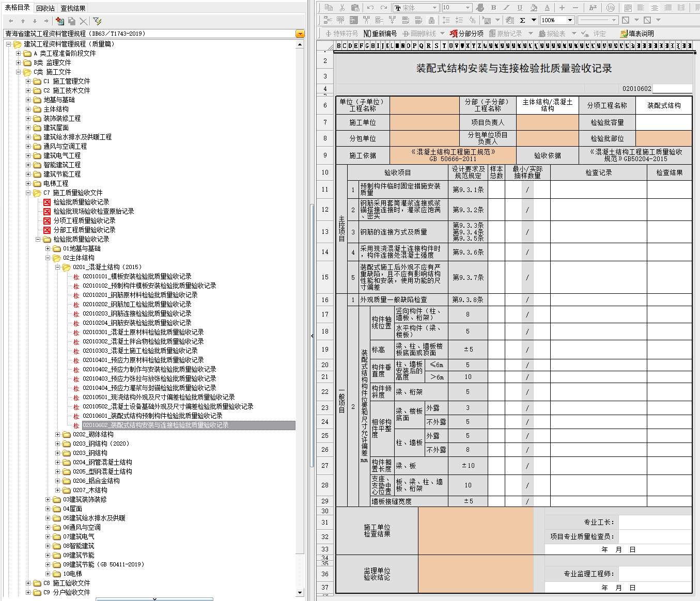Select 02010601_装配式结构预制构件检验批质量验收记录 tree item

(152, 416)
